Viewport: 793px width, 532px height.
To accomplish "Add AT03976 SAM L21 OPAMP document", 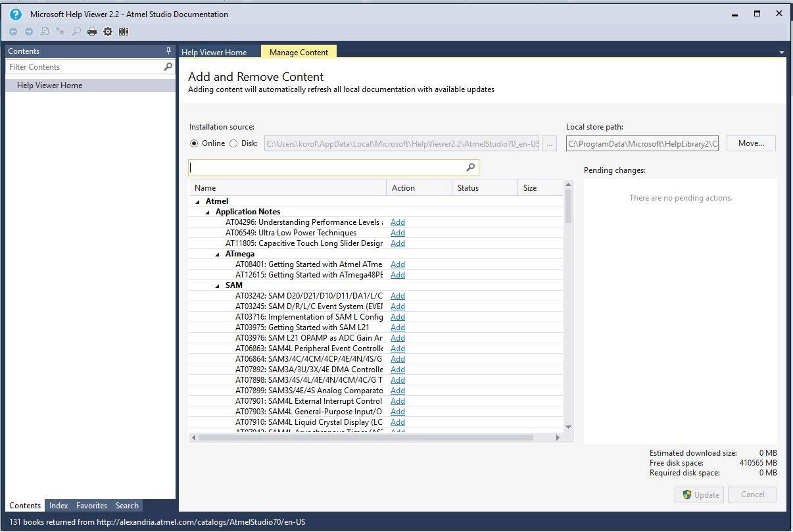I will [x=398, y=338].
